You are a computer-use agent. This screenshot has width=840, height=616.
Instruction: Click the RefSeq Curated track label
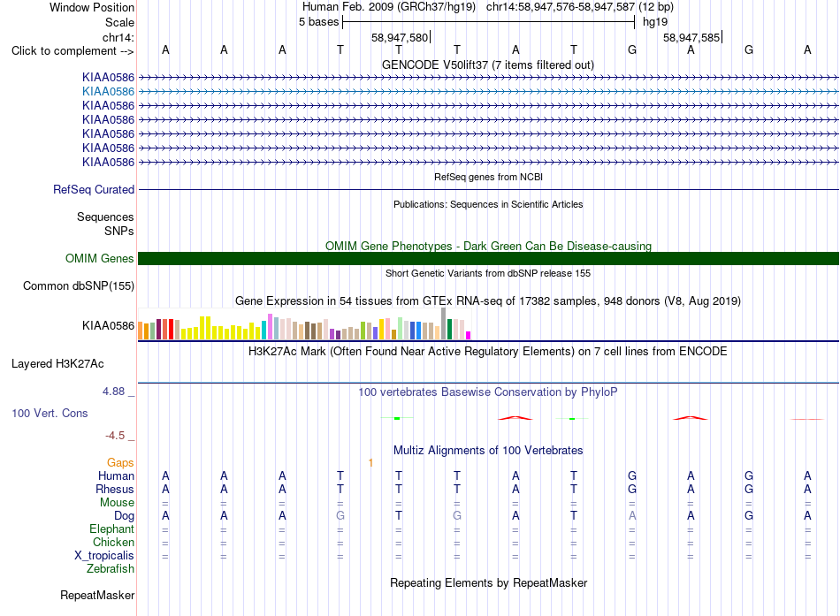[x=94, y=190]
